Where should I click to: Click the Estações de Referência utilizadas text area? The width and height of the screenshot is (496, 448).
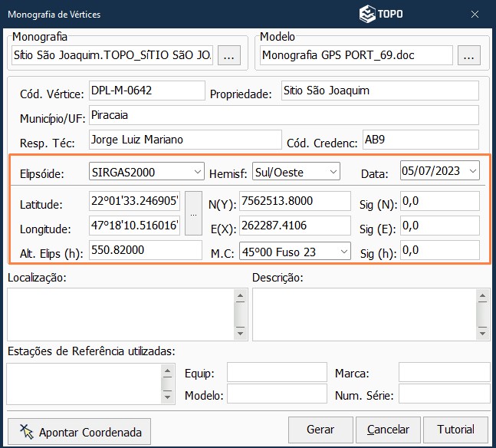[x=84, y=384]
